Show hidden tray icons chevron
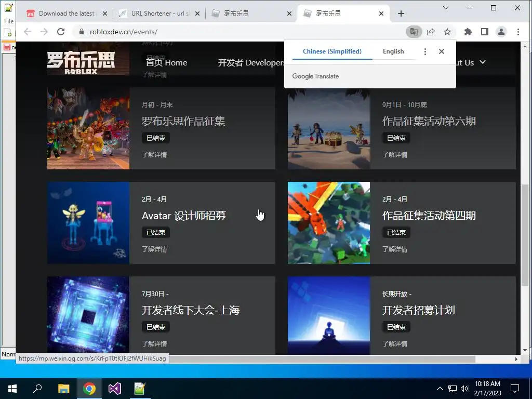 point(440,389)
